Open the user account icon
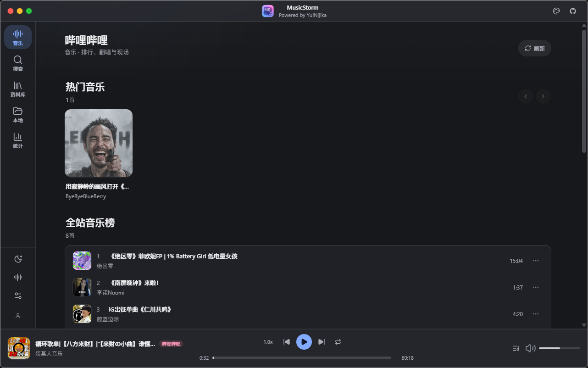Image resolution: width=588 pixels, height=368 pixels. (x=18, y=316)
